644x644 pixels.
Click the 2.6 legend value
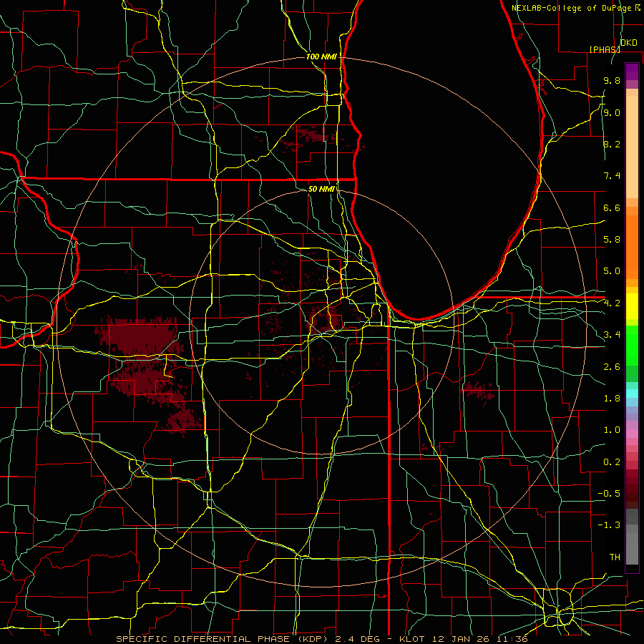coord(612,367)
